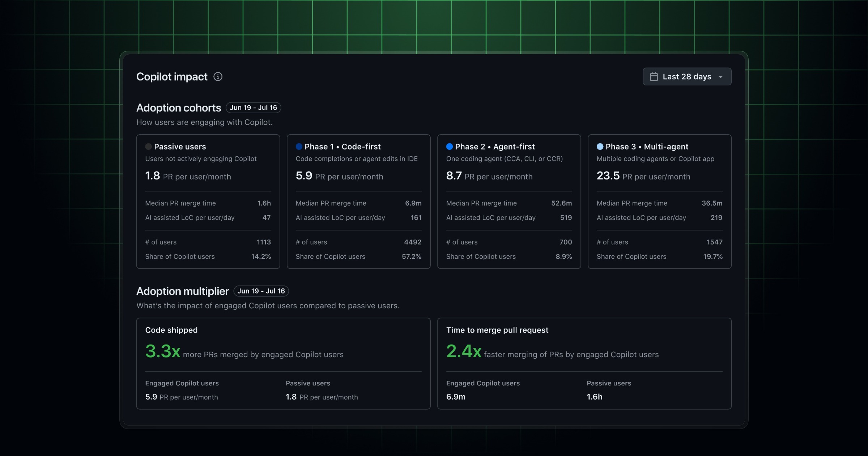This screenshot has width=868, height=456.
Task: Click the gray Passive users dot
Action: pyautogui.click(x=148, y=147)
